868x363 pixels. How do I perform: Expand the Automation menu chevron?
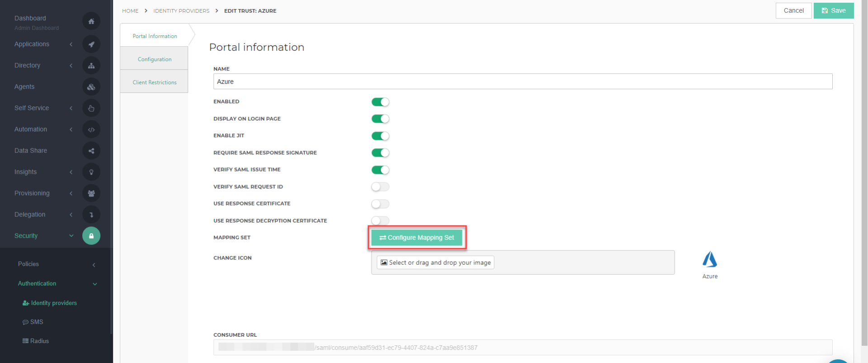point(71,129)
